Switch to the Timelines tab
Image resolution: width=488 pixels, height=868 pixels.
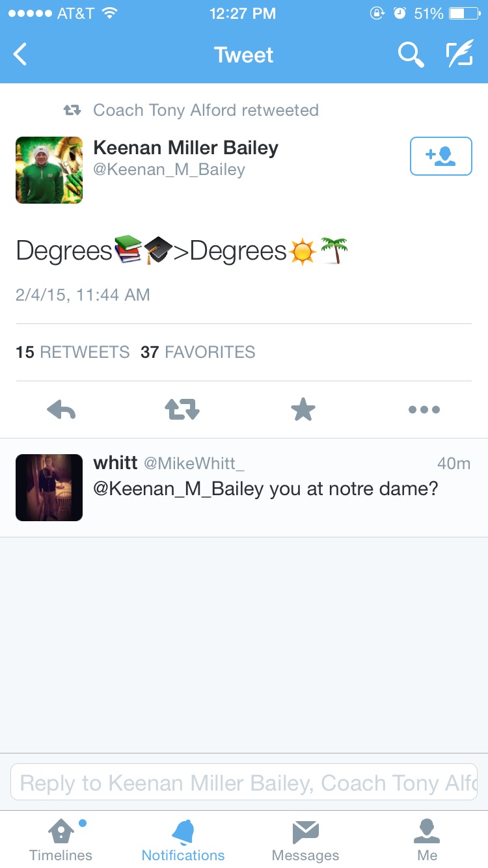coord(61,839)
